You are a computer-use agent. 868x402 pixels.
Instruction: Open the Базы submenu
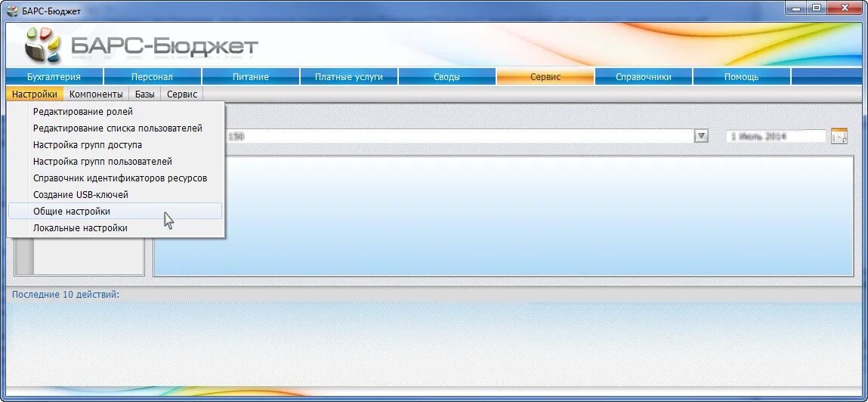pyautogui.click(x=145, y=94)
